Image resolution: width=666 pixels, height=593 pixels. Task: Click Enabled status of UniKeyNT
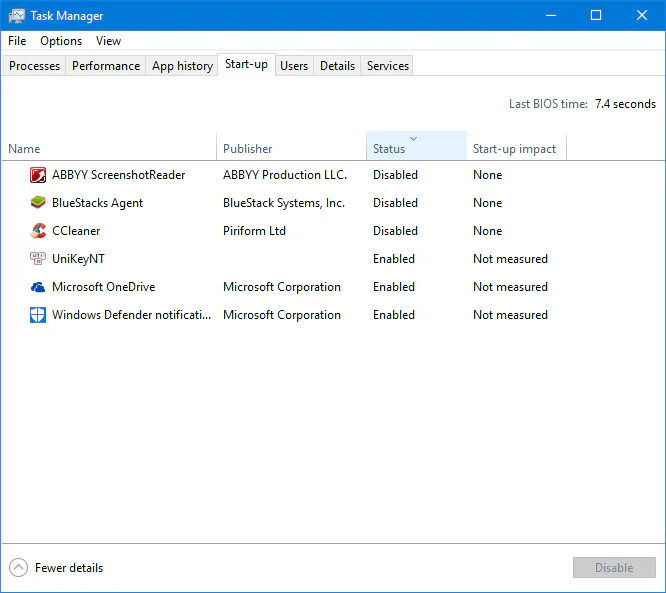394,259
